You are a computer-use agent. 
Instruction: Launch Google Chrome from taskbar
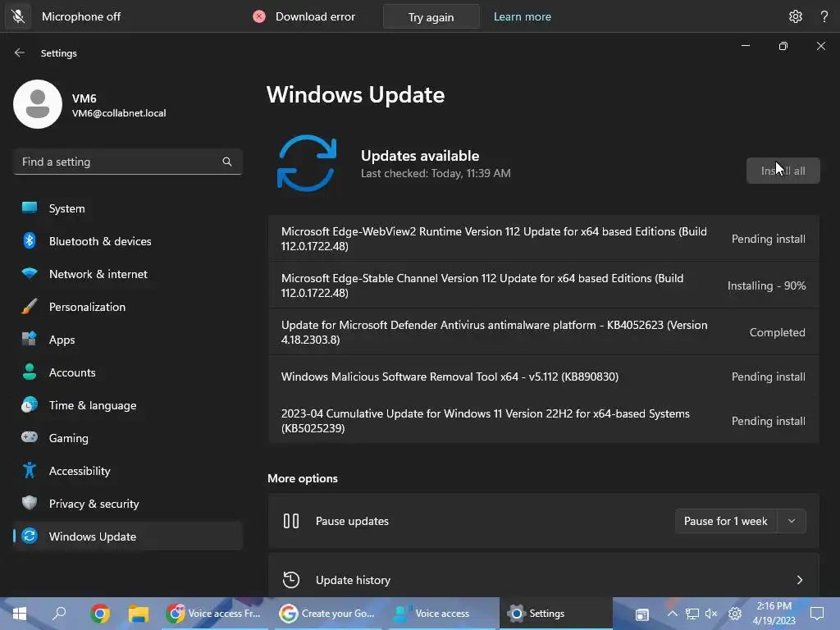pyautogui.click(x=99, y=614)
